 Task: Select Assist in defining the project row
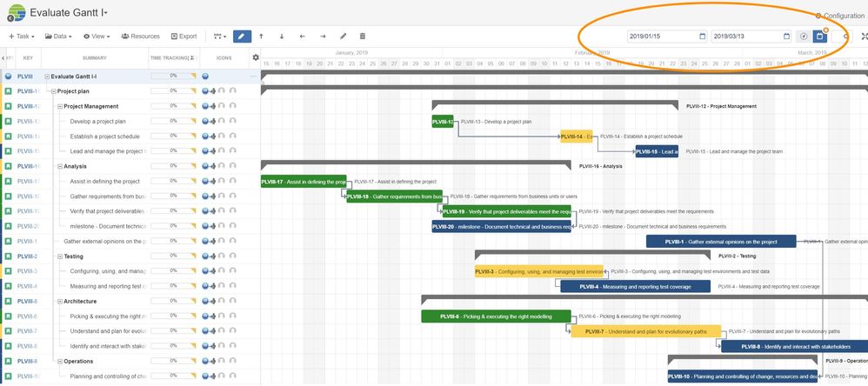point(130,182)
